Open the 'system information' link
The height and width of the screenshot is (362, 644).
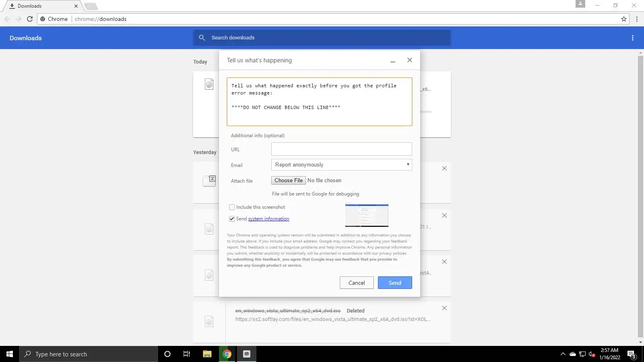click(268, 219)
